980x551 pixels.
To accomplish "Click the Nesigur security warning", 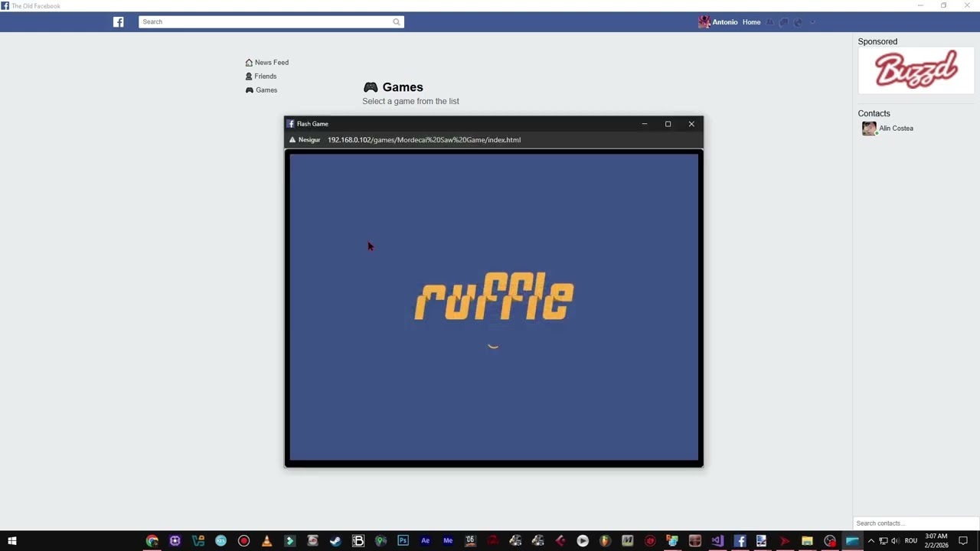I will pyautogui.click(x=305, y=140).
